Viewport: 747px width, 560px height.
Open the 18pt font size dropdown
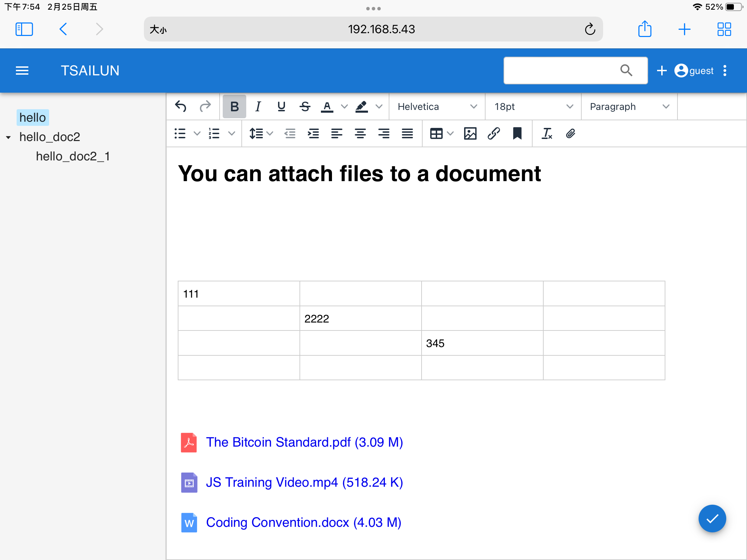coord(533,106)
